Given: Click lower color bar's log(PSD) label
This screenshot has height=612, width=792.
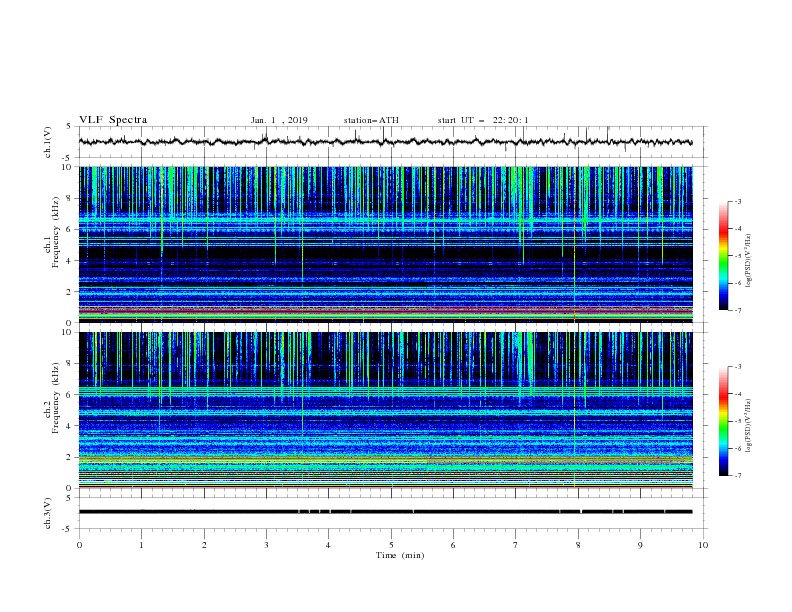Looking at the screenshot, I should pos(749,425).
